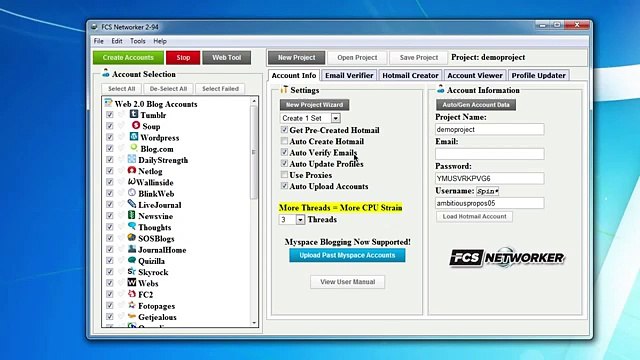
Task: Select the Account Info tab
Action: tap(294, 76)
